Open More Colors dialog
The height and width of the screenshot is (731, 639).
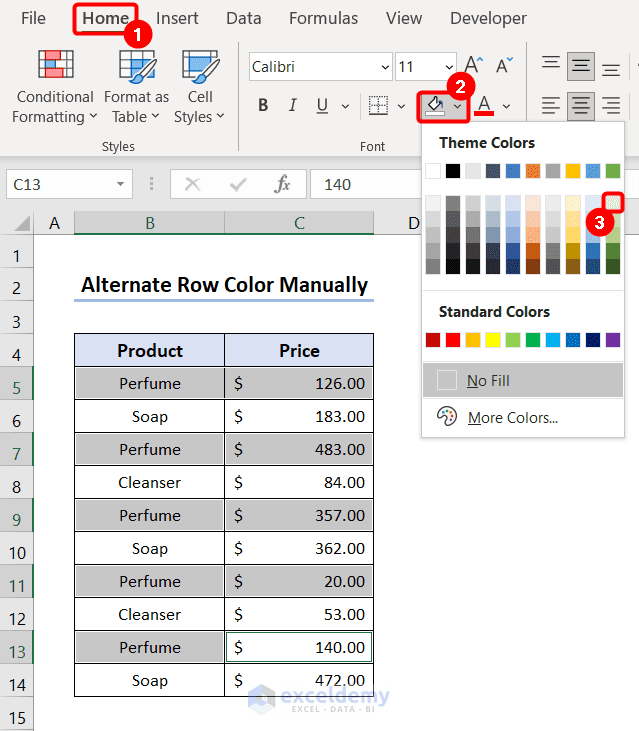click(522, 417)
